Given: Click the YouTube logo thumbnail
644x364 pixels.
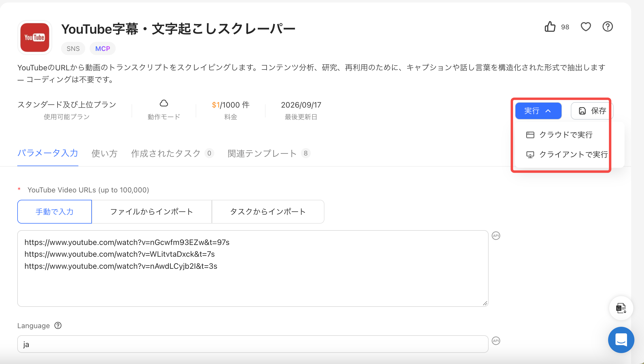Looking at the screenshot, I should coord(35,37).
